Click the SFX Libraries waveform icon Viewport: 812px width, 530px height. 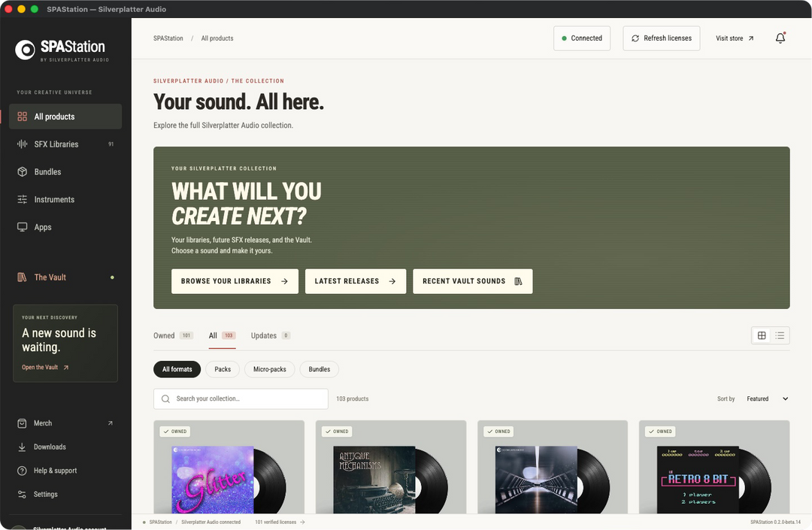click(x=23, y=144)
